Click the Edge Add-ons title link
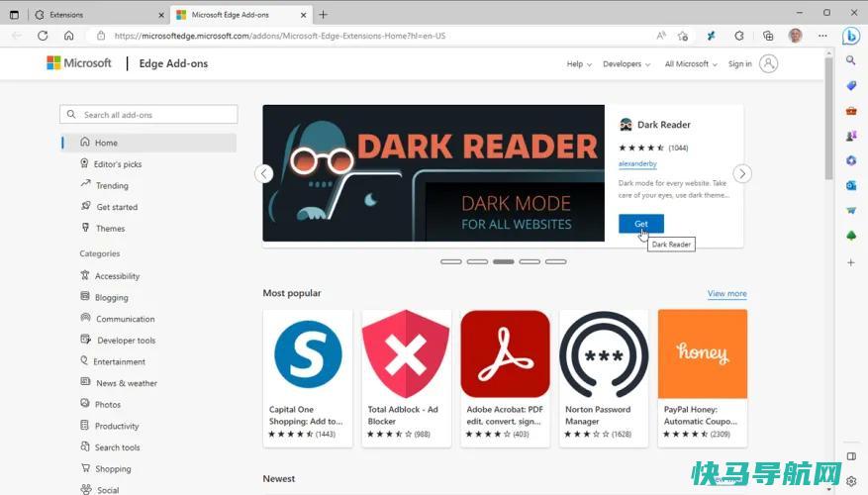This screenshot has width=868, height=495. tap(173, 63)
